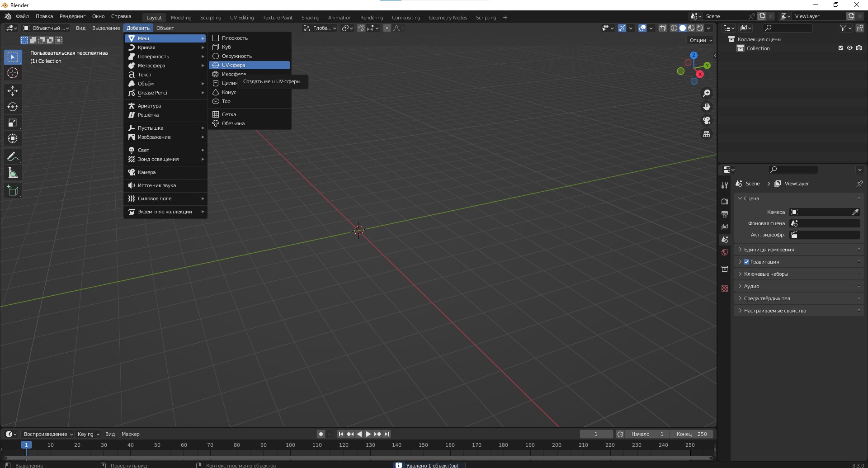Switch to material preview shading
Screen dimensions: 868x468
click(x=691, y=28)
